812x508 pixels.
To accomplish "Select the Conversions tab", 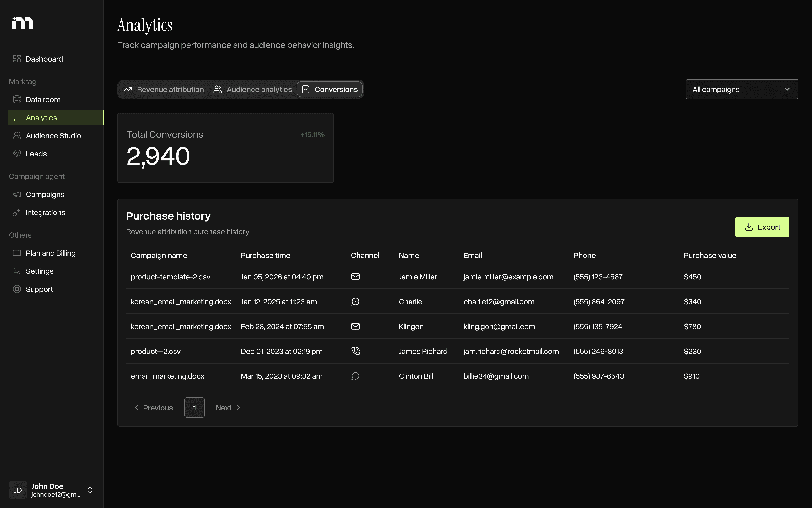I will pos(329,89).
